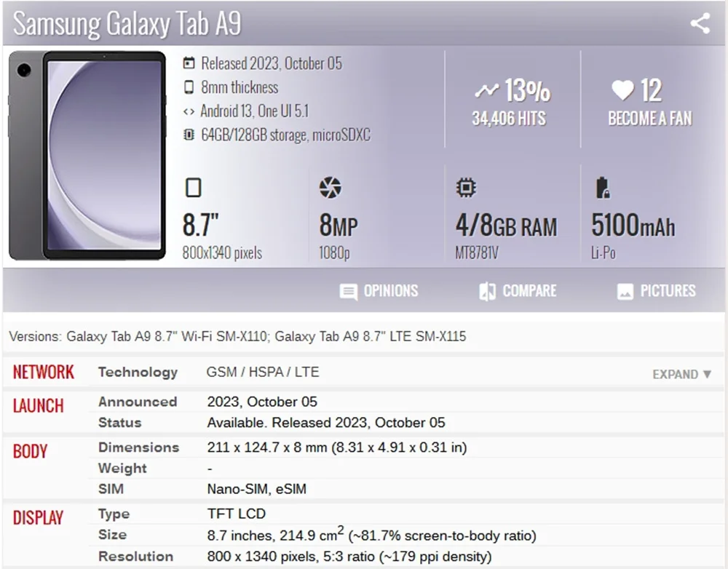Open the Compare page
The height and width of the screenshot is (569, 728).
click(x=518, y=291)
